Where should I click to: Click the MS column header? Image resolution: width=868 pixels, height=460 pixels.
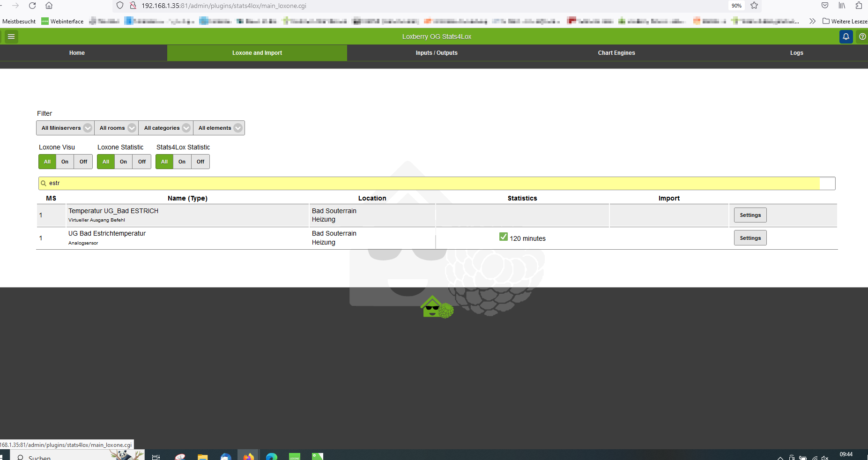[x=51, y=198]
